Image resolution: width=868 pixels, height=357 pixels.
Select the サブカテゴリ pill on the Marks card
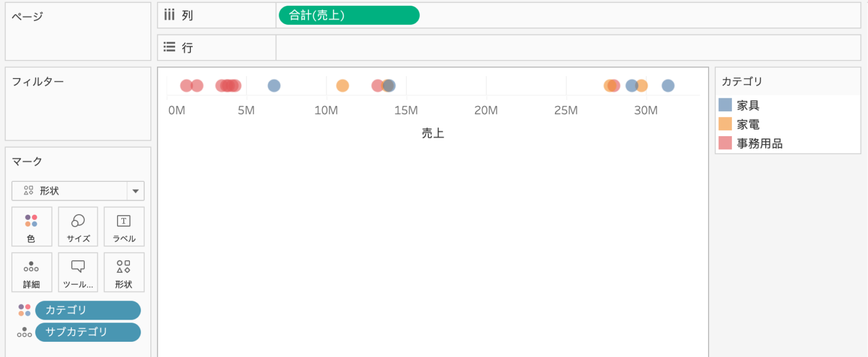click(88, 332)
